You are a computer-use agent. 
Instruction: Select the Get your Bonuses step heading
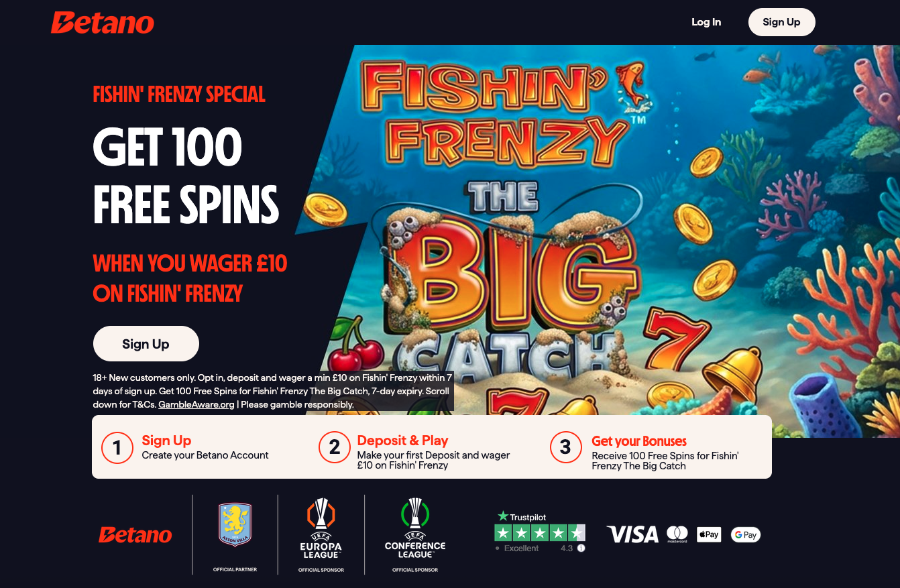tap(639, 441)
